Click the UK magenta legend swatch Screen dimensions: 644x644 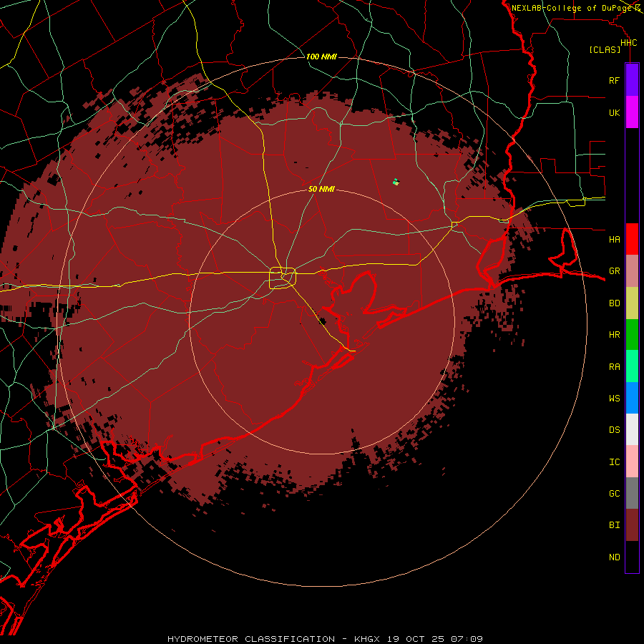632,112
